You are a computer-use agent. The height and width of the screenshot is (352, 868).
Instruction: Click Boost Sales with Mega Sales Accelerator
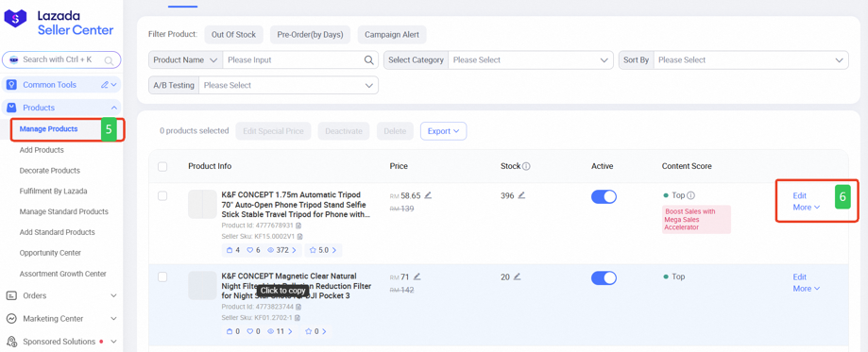point(696,219)
